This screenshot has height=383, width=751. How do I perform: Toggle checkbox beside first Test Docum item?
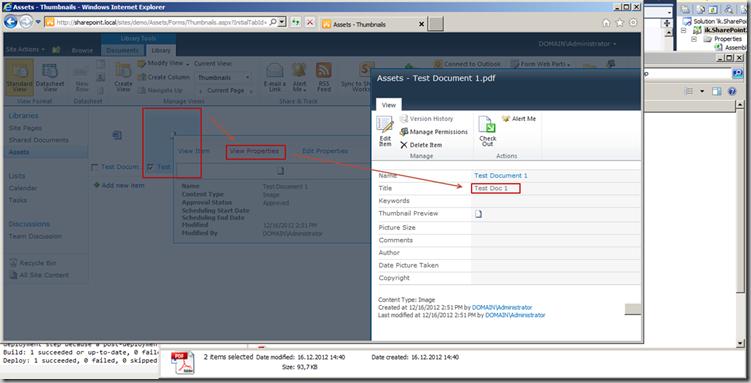(94, 167)
